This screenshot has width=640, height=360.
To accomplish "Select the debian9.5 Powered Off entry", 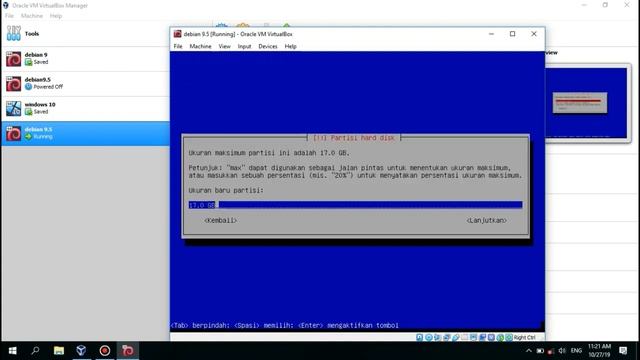I will coord(86,84).
